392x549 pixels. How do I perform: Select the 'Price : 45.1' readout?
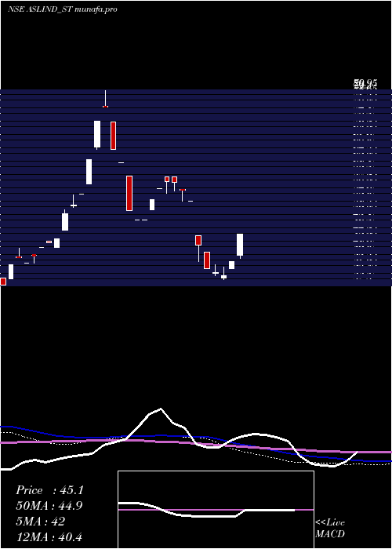coord(49,490)
